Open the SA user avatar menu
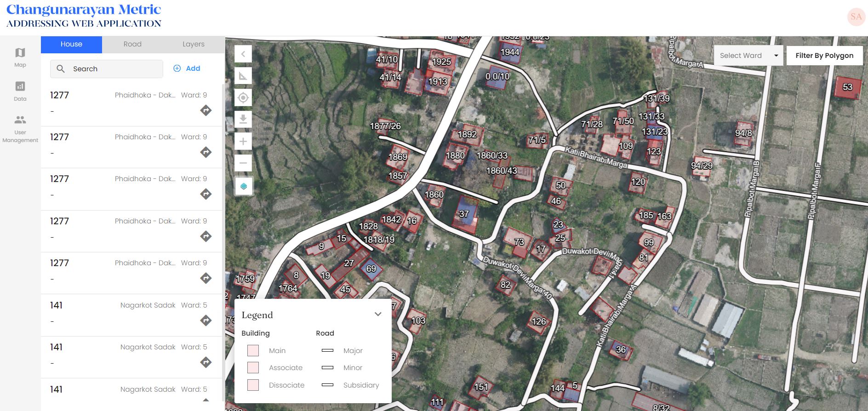Image resolution: width=868 pixels, height=411 pixels. pos(856,17)
